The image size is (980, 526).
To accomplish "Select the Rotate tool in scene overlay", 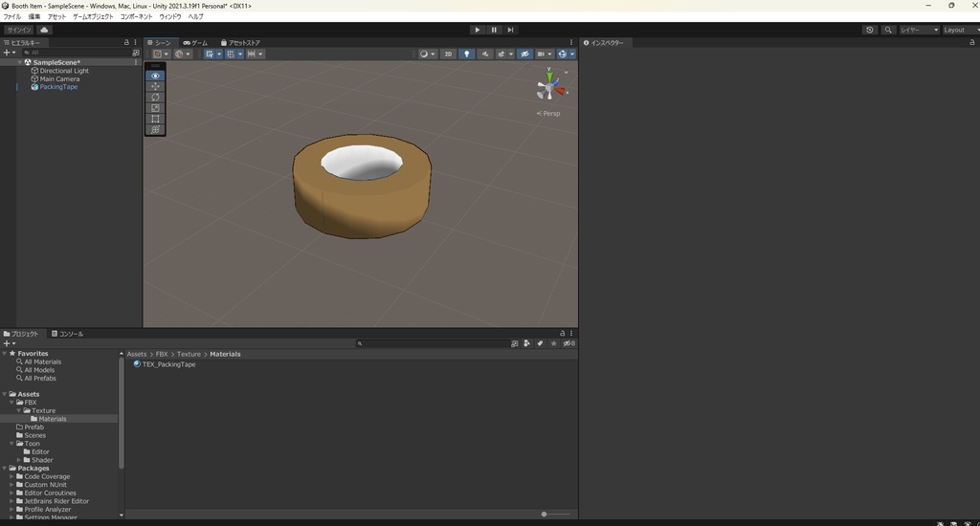I will click(x=155, y=97).
